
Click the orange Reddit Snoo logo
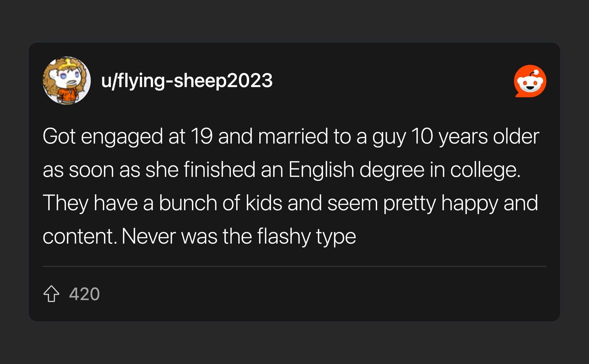click(x=530, y=81)
